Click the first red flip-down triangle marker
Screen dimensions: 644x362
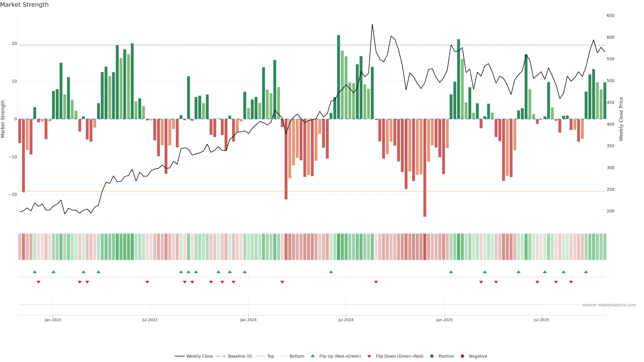pos(39,282)
